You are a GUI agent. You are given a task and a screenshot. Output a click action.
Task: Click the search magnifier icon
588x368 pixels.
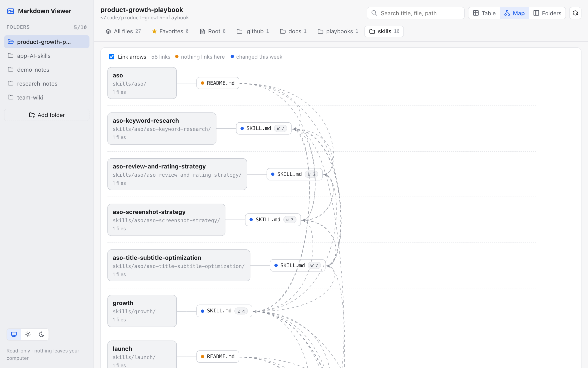pos(374,13)
